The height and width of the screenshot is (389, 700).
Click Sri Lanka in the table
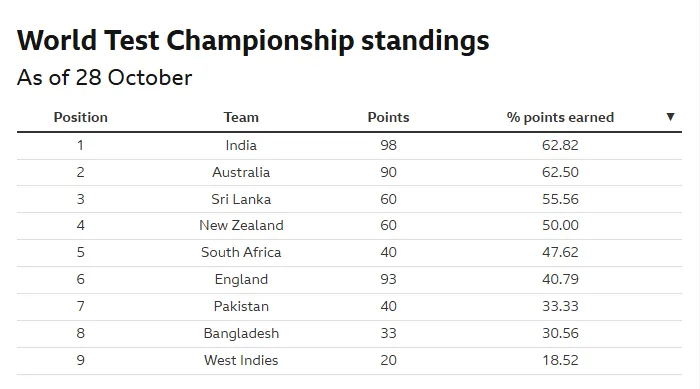point(241,199)
